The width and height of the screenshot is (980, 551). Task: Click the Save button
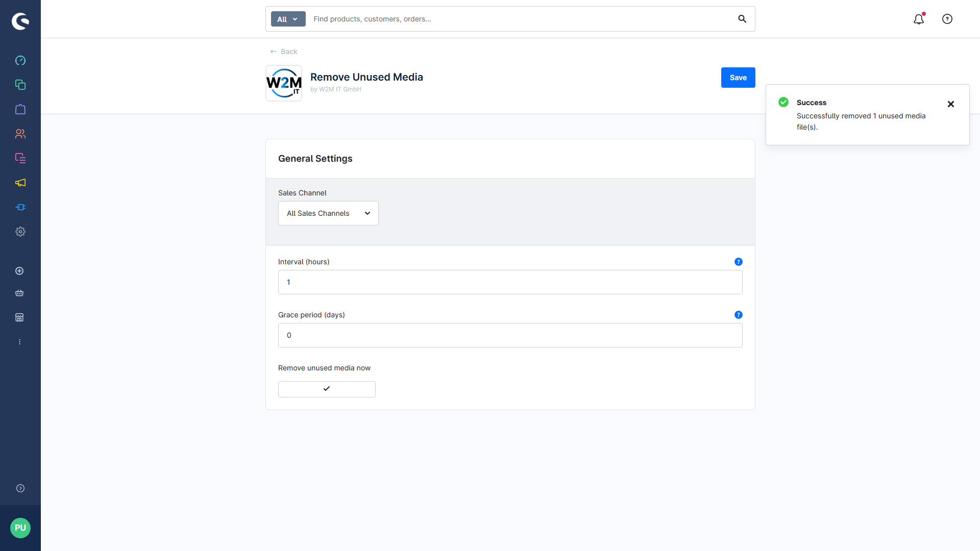[738, 78]
